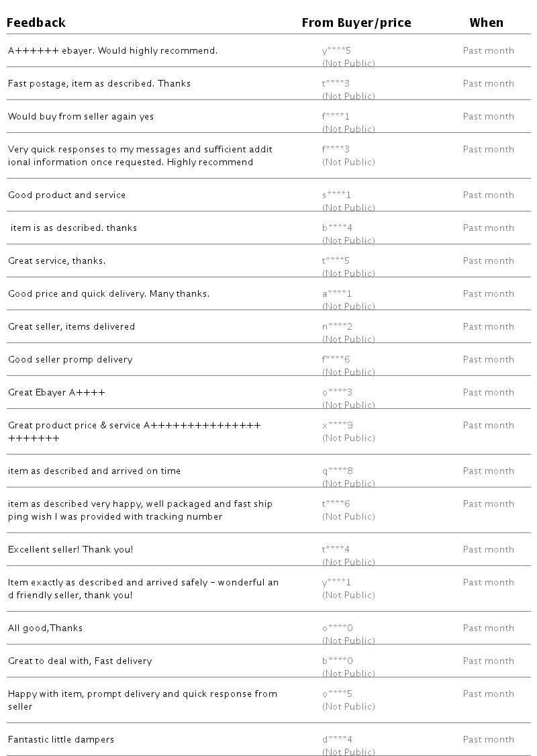Select buyer y****5 username
Viewport: 537px width, 756px height.
(336, 51)
